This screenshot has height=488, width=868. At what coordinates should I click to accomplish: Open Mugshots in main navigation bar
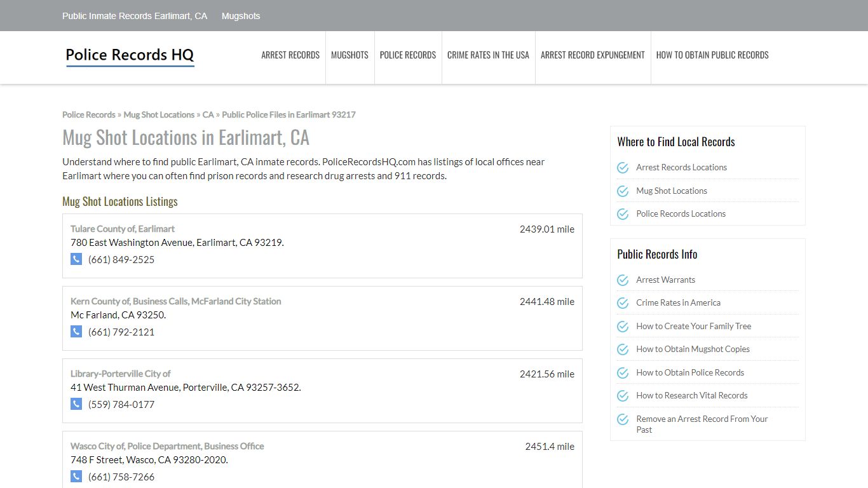pos(349,55)
